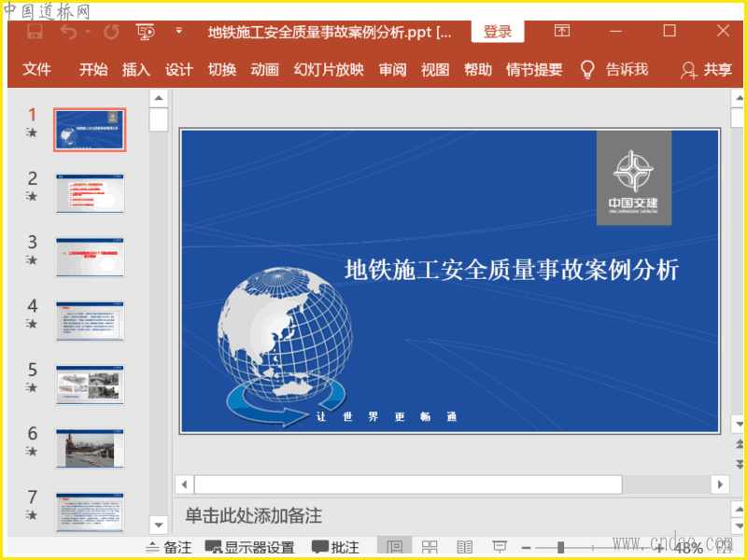Image resolution: width=747 pixels, height=560 pixels.
Task: Click the zoom slider handle
Action: pos(561,548)
